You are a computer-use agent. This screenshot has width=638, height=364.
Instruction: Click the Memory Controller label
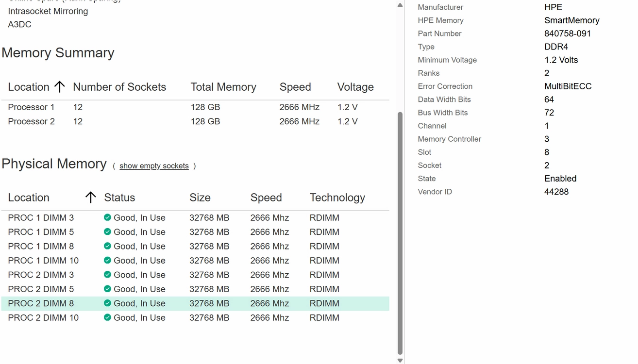(449, 139)
